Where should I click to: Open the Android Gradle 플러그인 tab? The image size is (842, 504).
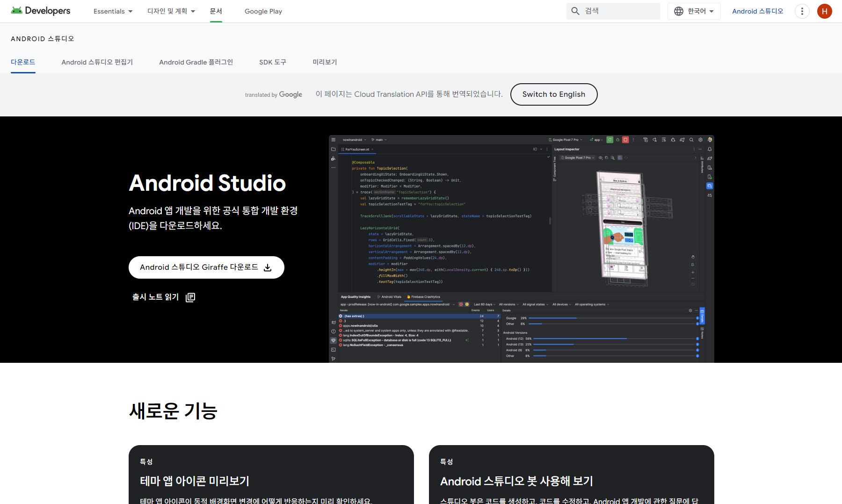[x=196, y=62]
